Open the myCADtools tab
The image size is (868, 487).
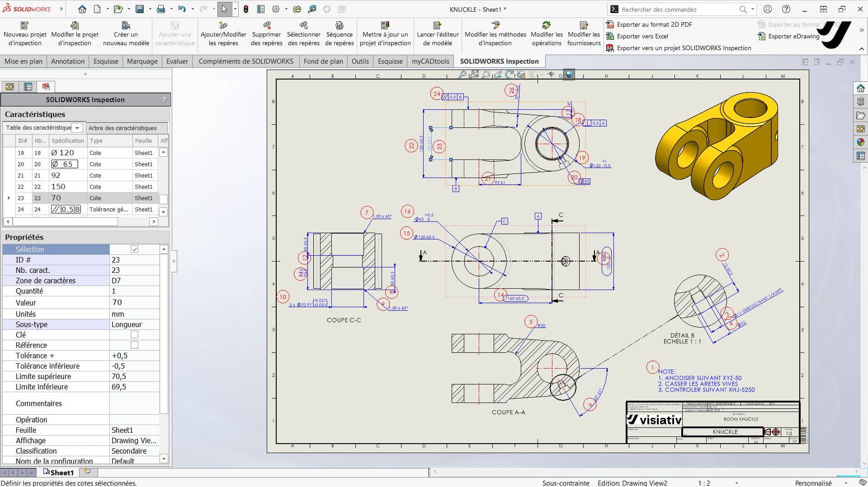point(430,61)
